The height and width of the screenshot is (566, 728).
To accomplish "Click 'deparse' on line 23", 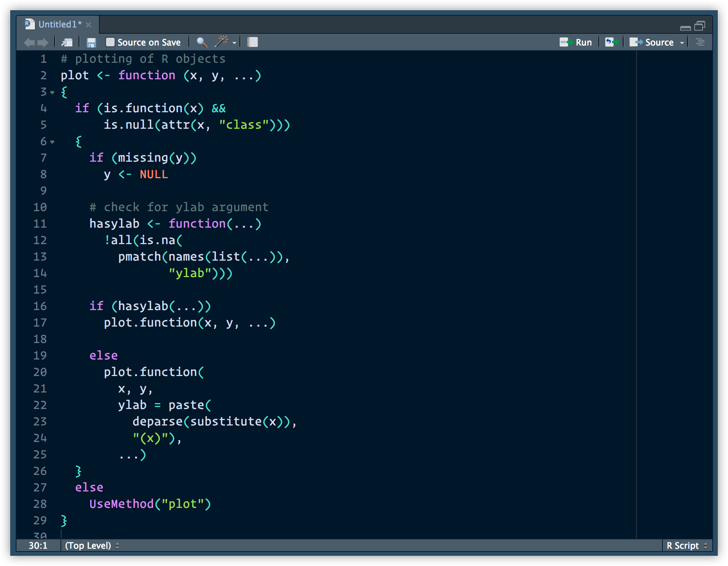I will [157, 422].
